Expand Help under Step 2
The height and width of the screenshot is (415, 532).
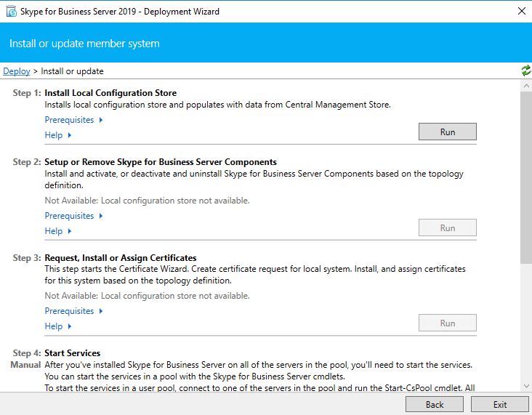[58, 231]
